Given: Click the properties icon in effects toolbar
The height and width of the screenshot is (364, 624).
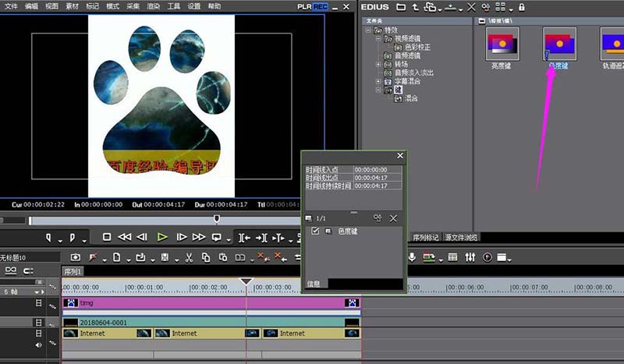Looking at the screenshot, I should tap(485, 7).
